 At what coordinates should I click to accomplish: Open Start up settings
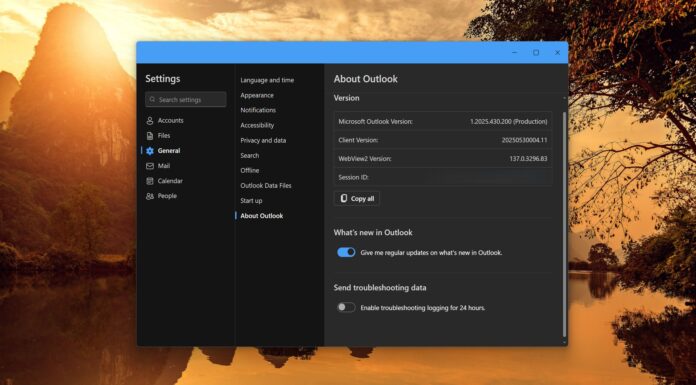[251, 200]
